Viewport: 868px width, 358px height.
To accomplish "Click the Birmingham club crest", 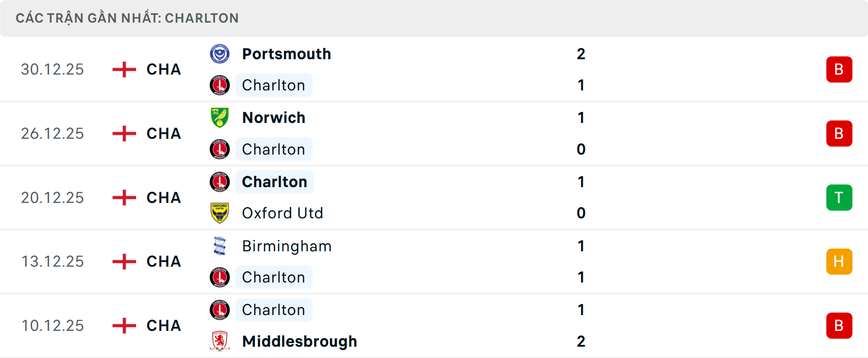I will click(220, 246).
